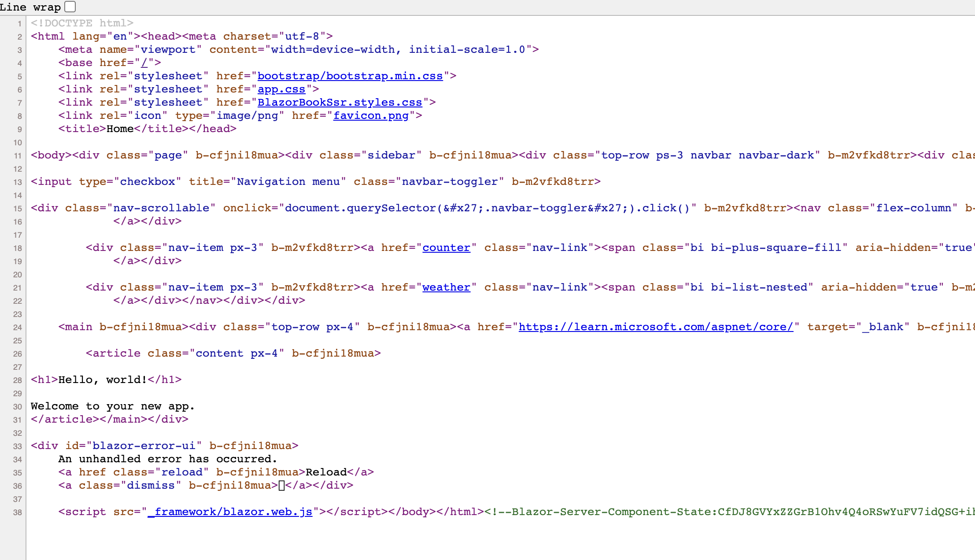Open the favicon.png link
This screenshot has height=560, width=975.
coord(371,116)
